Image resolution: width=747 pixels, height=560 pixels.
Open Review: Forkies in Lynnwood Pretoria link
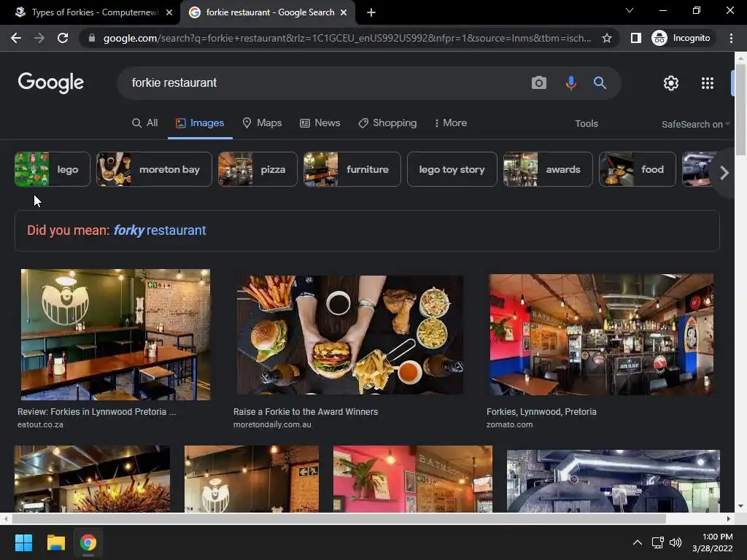97,412
